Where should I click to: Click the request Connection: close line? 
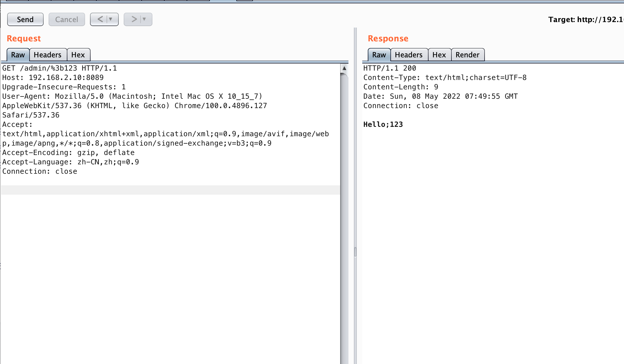point(40,171)
